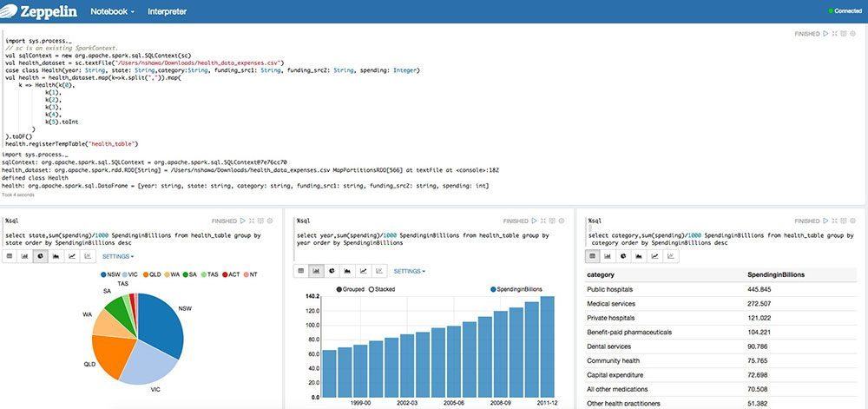Image resolution: width=868 pixels, height=409 pixels.
Task: Switch state paragraph to area chart
Action: [56, 256]
